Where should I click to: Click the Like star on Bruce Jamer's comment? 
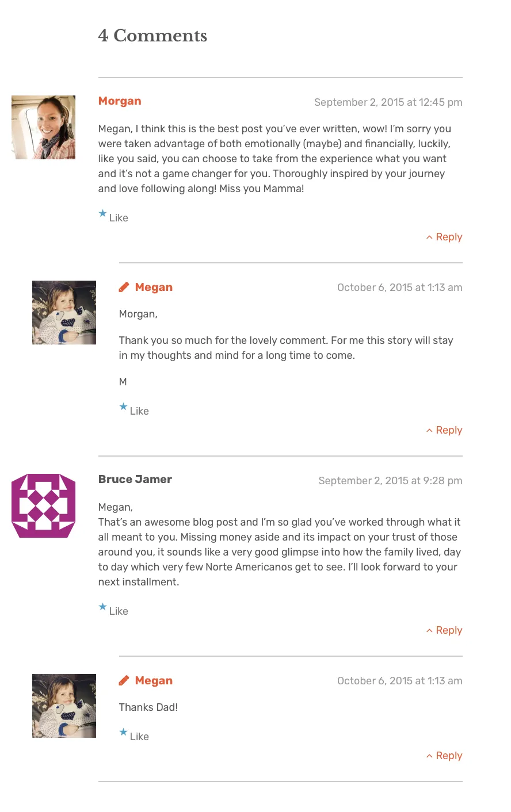click(x=103, y=607)
